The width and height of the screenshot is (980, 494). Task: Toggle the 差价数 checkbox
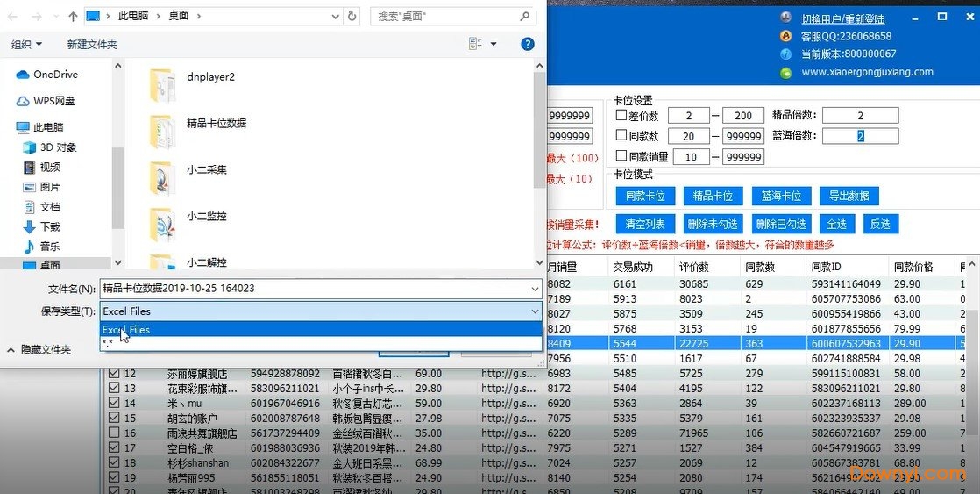coord(621,115)
